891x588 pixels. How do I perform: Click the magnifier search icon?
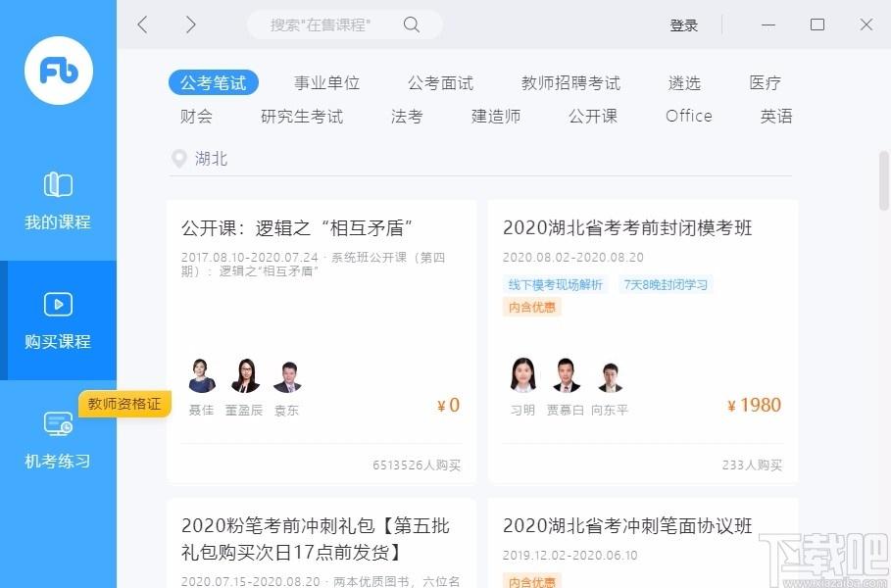(412, 24)
